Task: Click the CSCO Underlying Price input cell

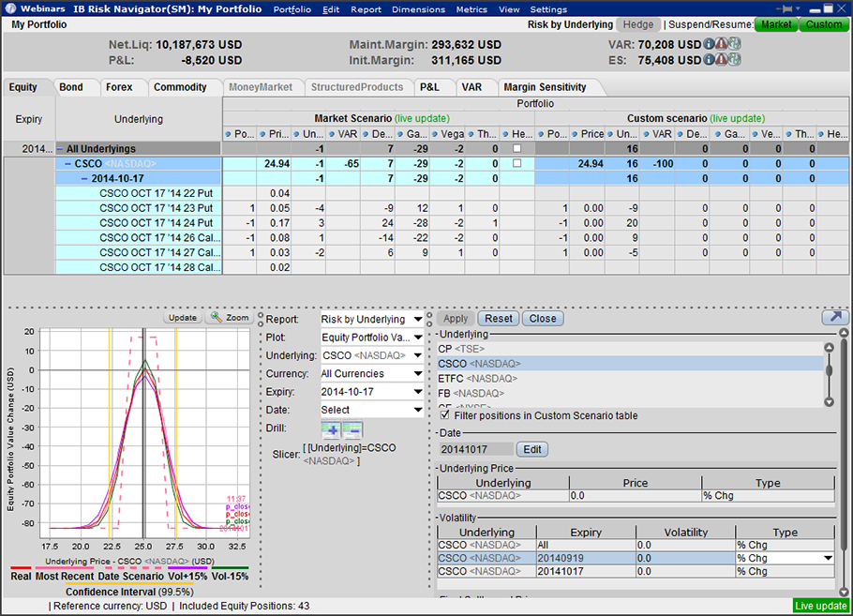Action: tap(635, 496)
